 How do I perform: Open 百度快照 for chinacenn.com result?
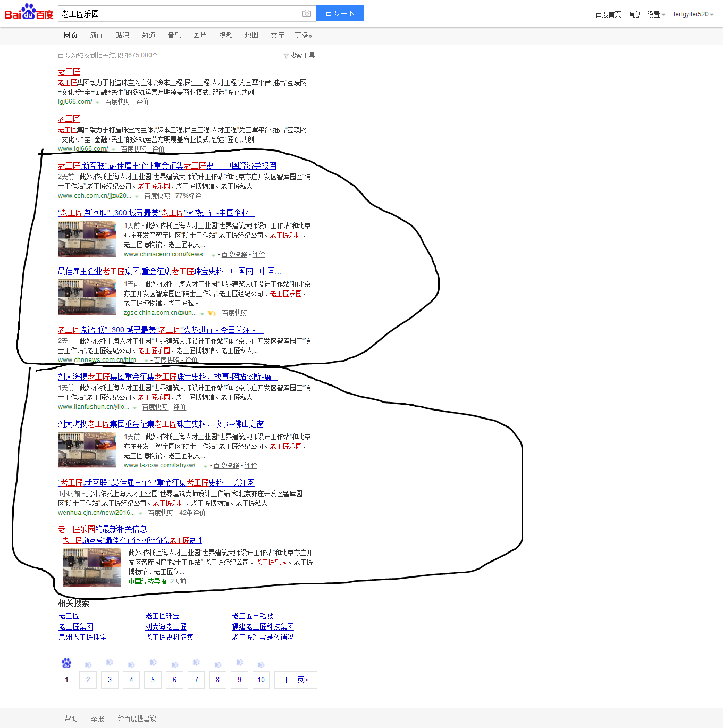[x=234, y=255]
